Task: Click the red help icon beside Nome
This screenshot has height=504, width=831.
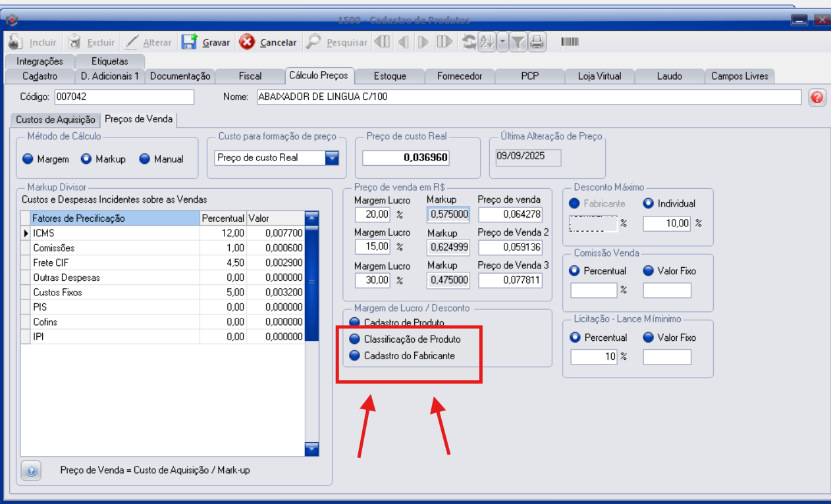Action: click(817, 97)
